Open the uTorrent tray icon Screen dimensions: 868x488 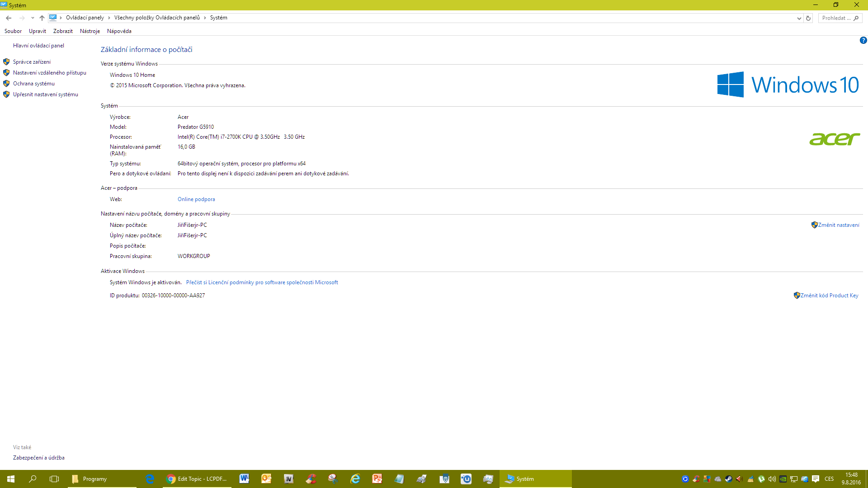coord(761,479)
